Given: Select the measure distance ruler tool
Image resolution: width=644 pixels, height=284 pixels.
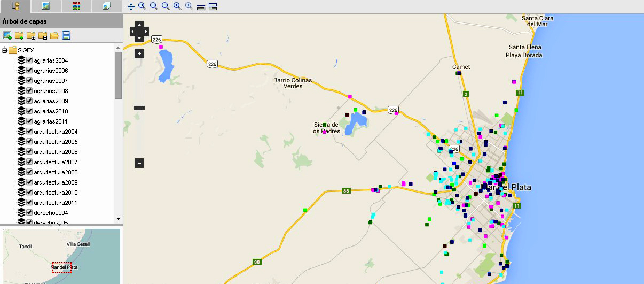Looking at the screenshot, I should [x=201, y=6].
